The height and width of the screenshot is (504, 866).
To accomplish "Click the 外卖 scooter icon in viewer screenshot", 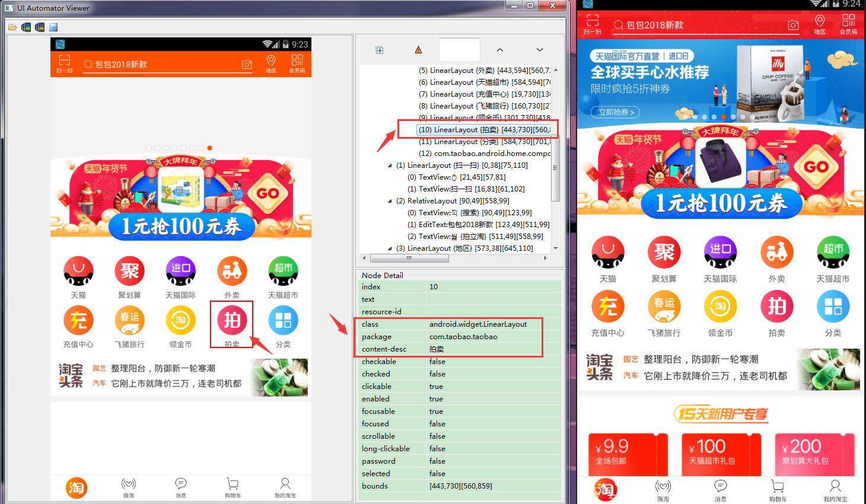I will [x=232, y=271].
